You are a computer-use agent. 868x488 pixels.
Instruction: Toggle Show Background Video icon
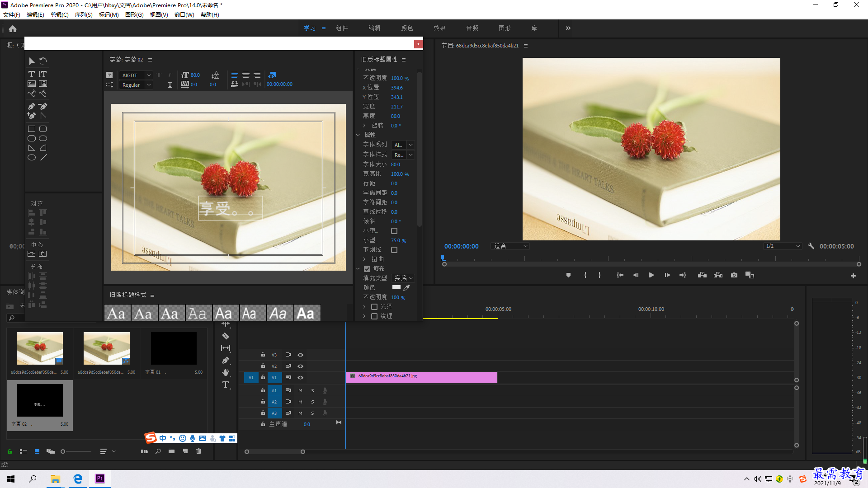click(272, 75)
